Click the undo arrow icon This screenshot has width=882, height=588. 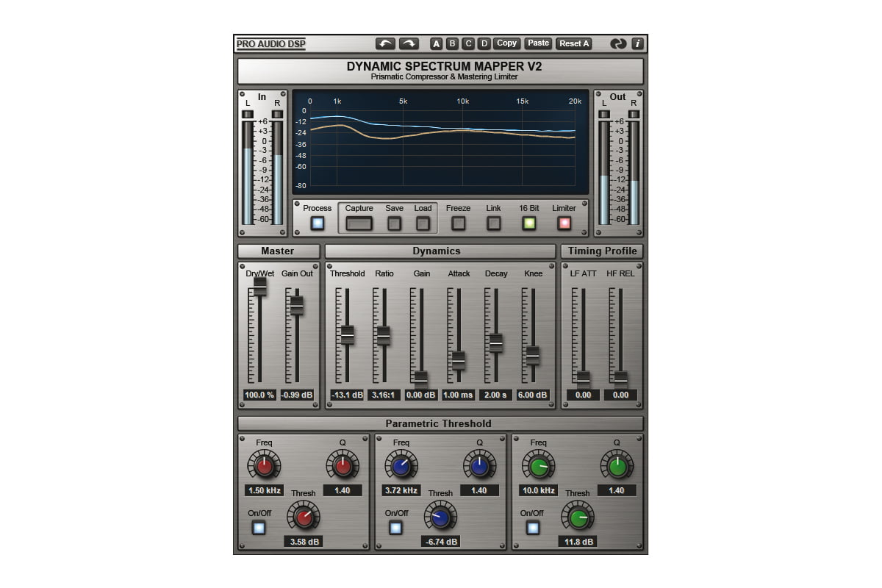[x=386, y=43]
